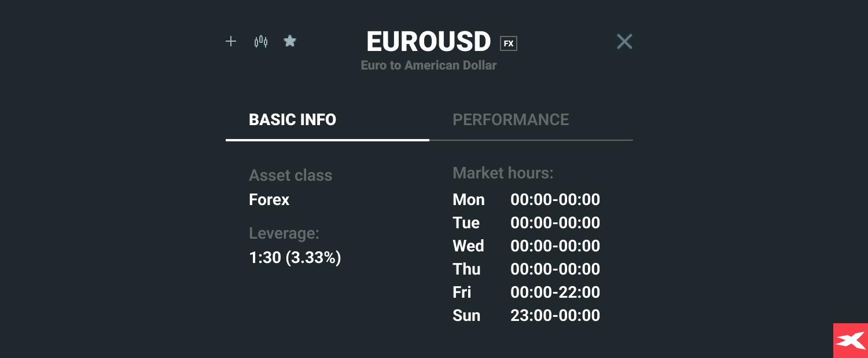Screen dimensions: 868x358
Task: Click Wednesday's market hours entry
Action: [x=555, y=246]
